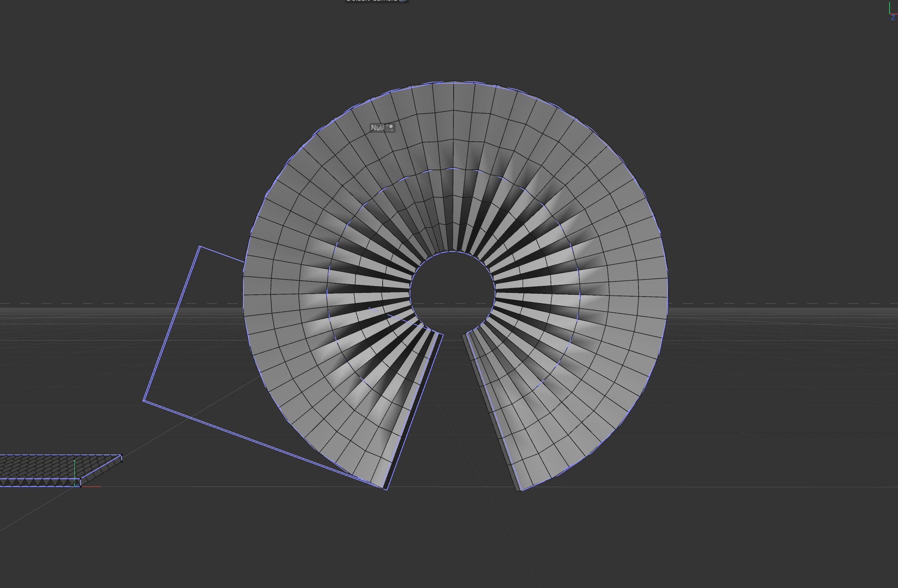Click the Null object icon in viewport

(x=390, y=128)
